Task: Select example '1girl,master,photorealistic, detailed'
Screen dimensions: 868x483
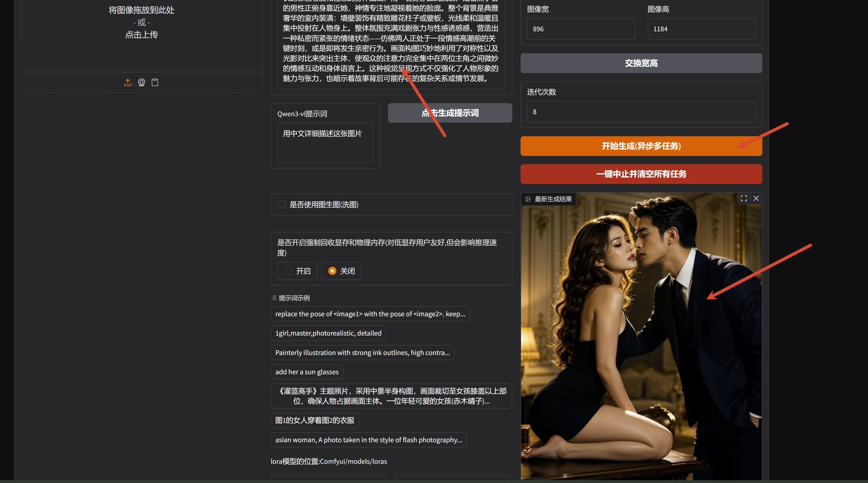Action: coord(328,333)
